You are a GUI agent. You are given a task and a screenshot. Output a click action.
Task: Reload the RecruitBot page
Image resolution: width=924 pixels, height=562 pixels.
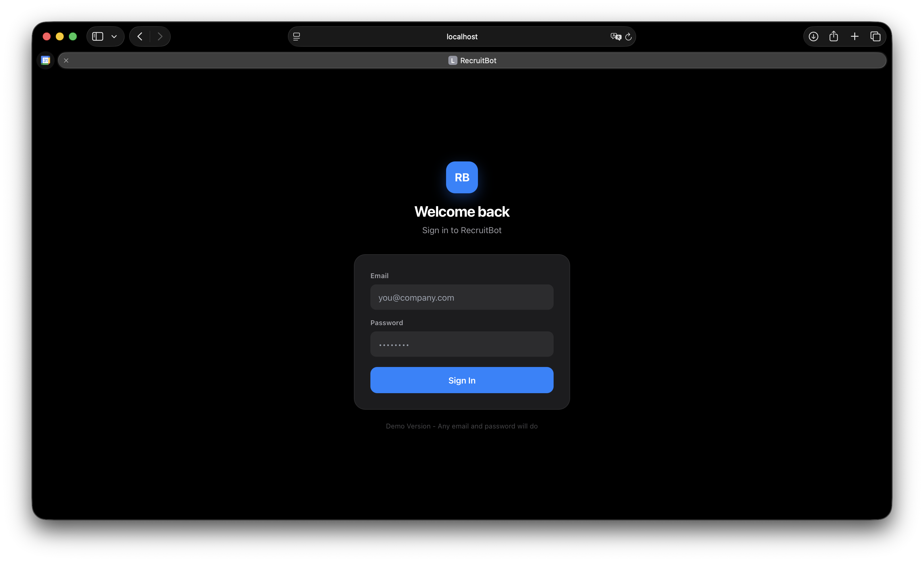point(629,36)
